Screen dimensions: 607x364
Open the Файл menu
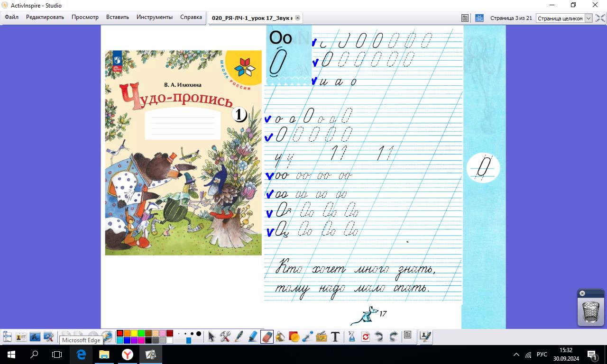(x=12, y=17)
